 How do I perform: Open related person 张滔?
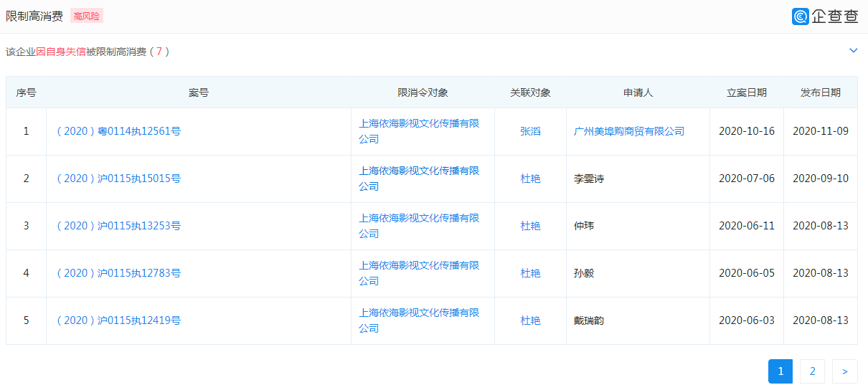[x=530, y=131]
